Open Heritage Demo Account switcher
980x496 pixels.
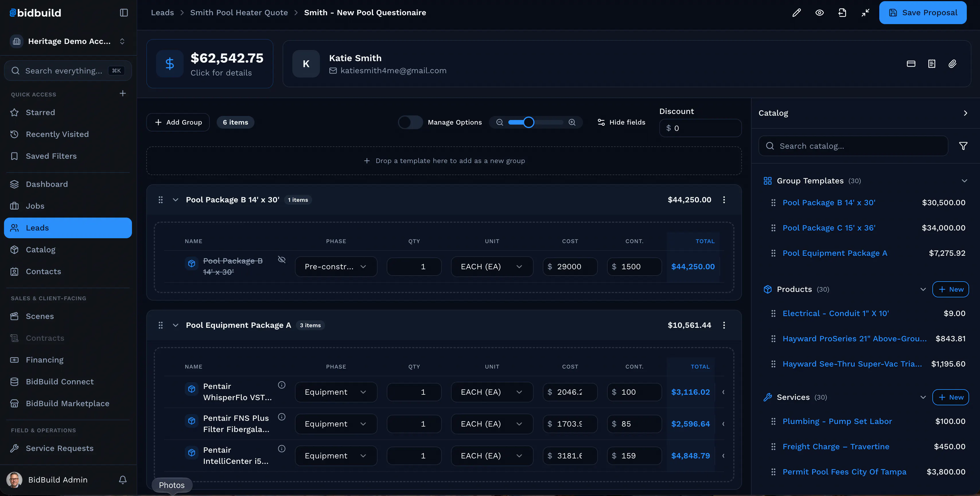tap(68, 41)
